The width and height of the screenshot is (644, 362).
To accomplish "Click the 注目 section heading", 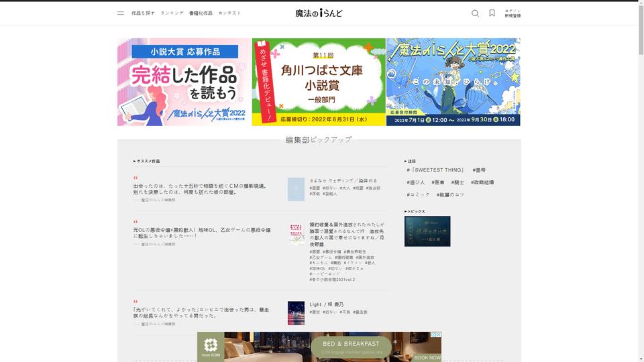I will click(410, 162).
